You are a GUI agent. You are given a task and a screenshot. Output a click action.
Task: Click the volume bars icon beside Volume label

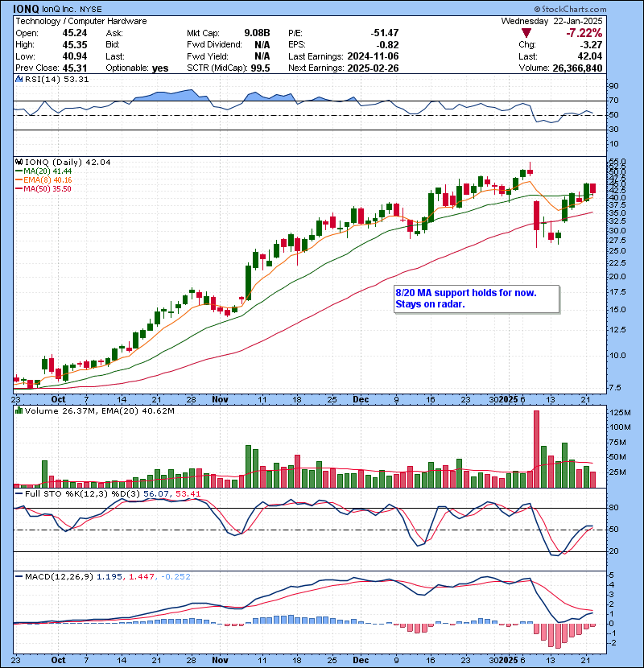coord(19,410)
